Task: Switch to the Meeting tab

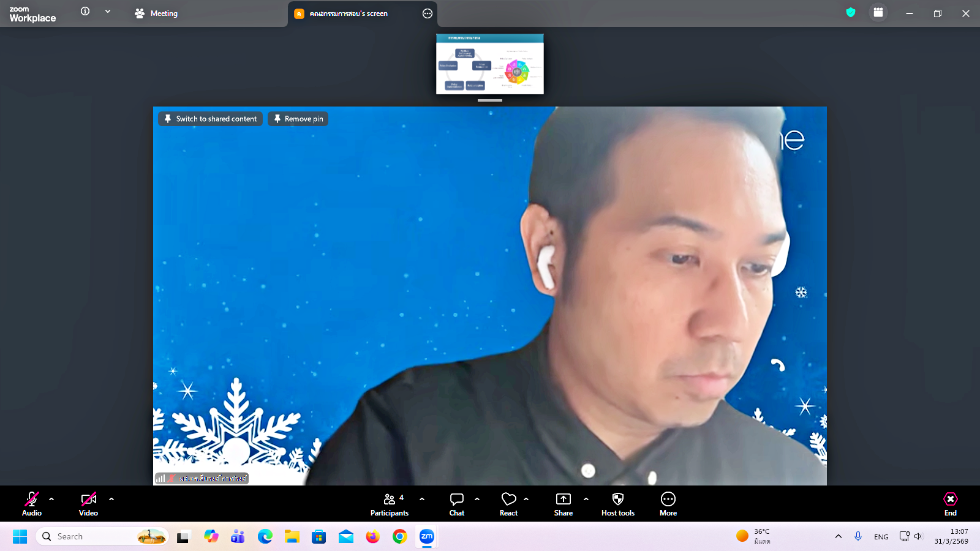Action: point(157,13)
